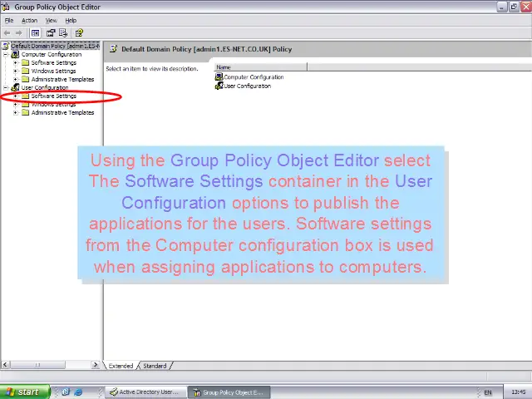532x399 pixels.
Task: Click the Windows Start button
Action: (x=23, y=392)
